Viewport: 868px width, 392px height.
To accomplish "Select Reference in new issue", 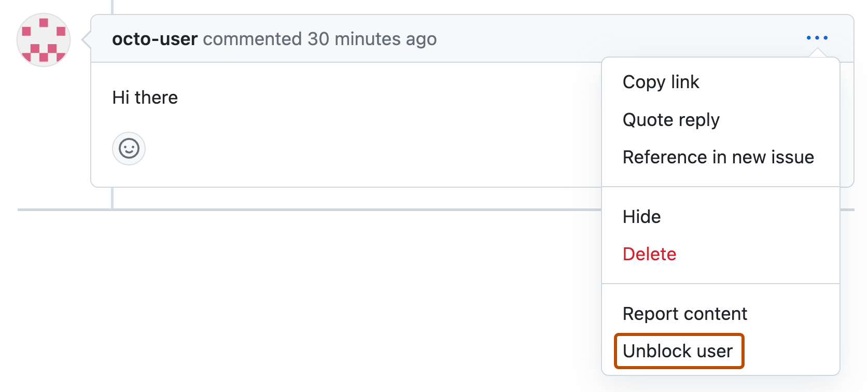I will point(718,157).
